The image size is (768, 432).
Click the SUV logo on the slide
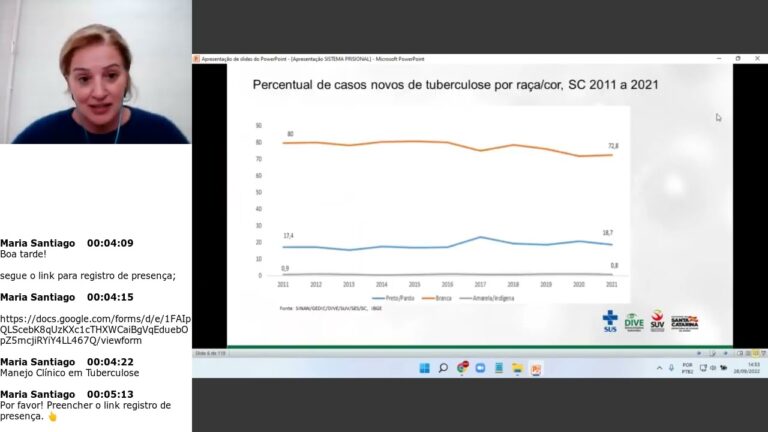click(x=657, y=321)
